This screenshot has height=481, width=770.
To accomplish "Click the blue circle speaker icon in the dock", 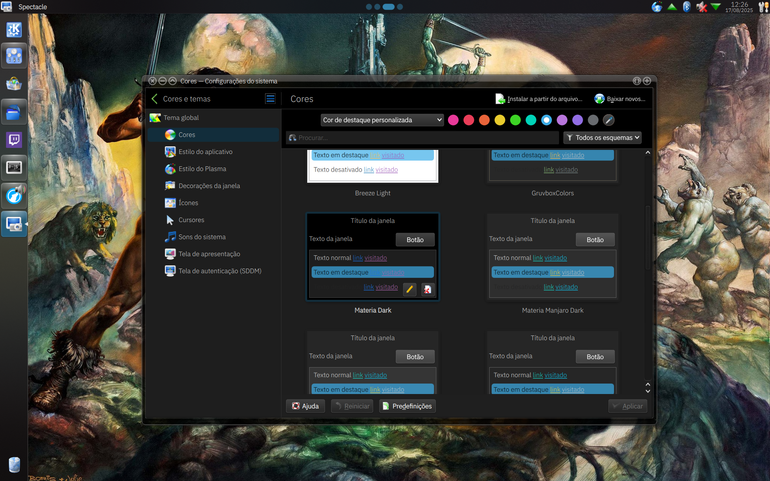I will click(14, 196).
